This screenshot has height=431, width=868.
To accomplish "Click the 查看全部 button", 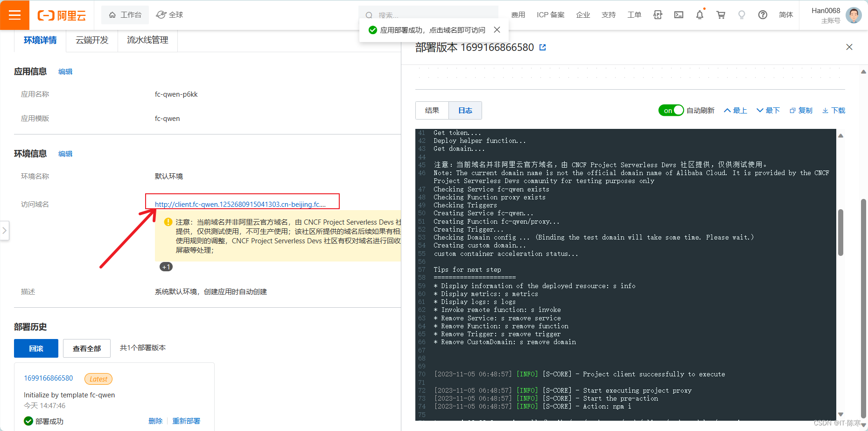I will [x=87, y=348].
